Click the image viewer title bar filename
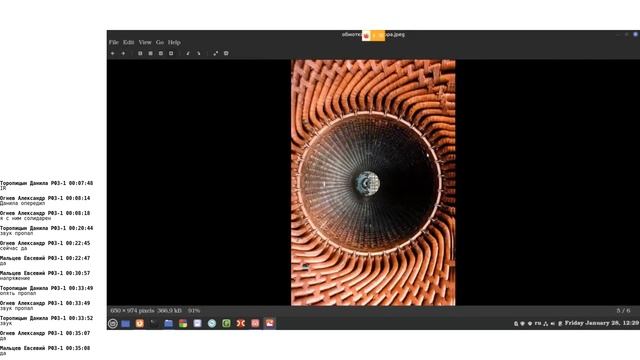The height and width of the screenshot is (360, 640). coord(373,35)
